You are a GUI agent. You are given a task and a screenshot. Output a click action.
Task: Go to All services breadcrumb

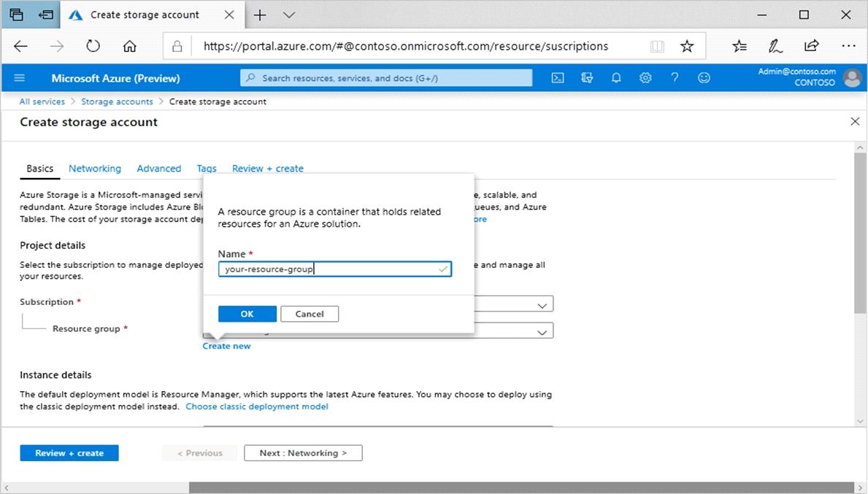tap(42, 101)
